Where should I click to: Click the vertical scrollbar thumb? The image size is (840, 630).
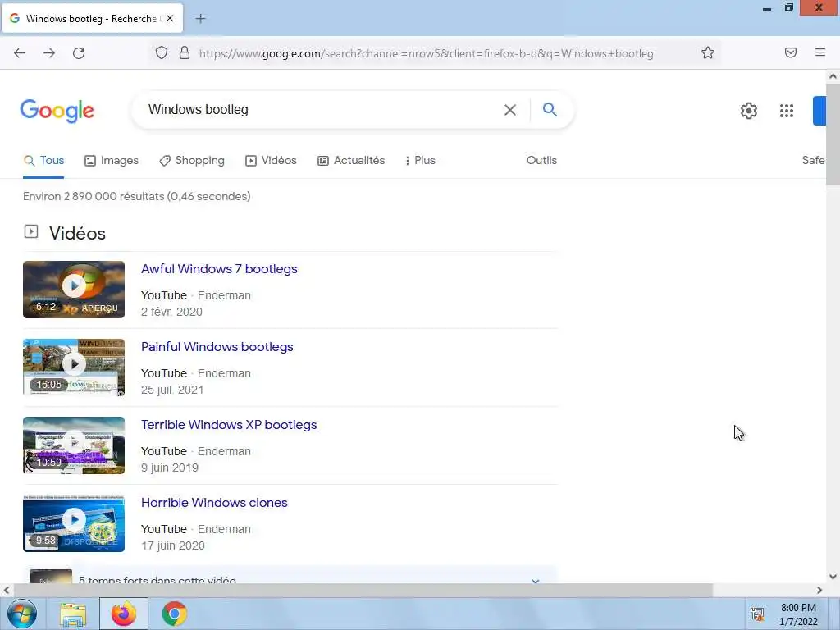tap(833, 134)
